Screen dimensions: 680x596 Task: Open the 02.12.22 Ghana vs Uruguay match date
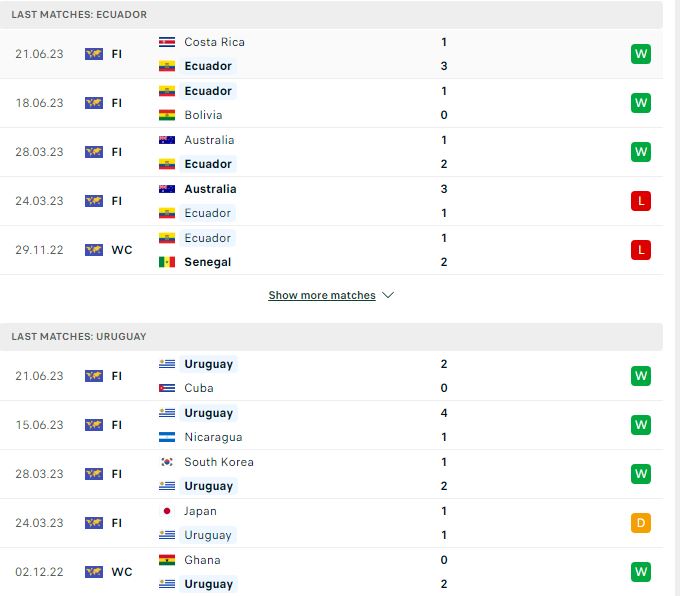(39, 572)
